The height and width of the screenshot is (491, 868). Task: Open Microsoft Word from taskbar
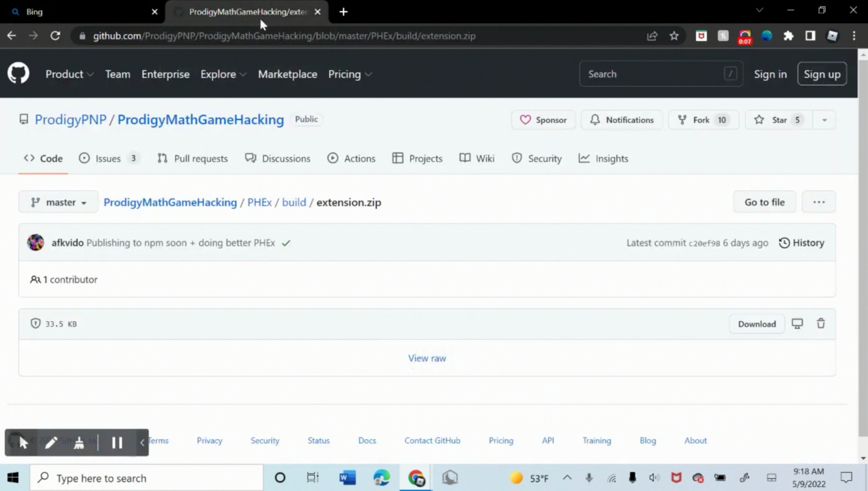click(x=347, y=478)
